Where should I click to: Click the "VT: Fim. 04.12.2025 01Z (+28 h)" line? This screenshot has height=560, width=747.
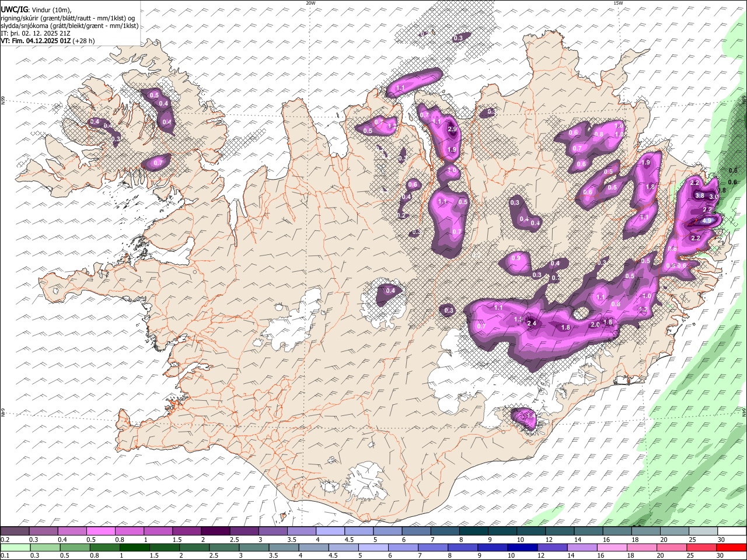point(48,41)
